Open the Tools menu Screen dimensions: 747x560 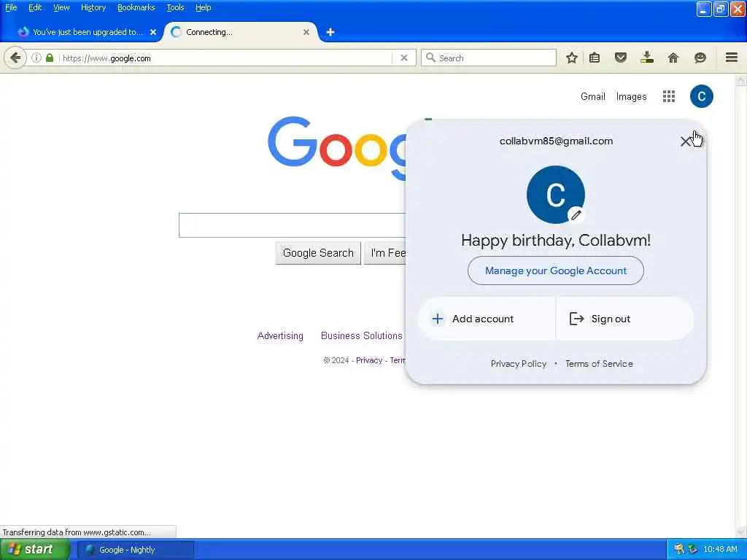coord(175,7)
